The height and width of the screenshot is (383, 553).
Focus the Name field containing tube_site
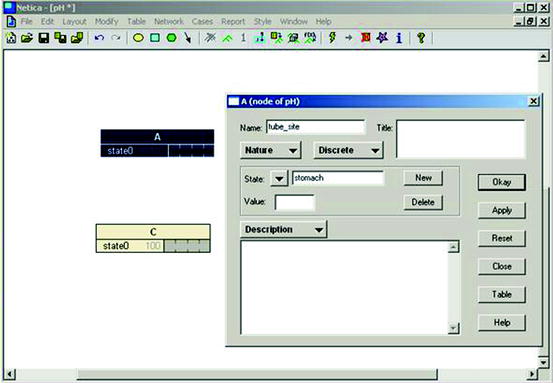316,127
